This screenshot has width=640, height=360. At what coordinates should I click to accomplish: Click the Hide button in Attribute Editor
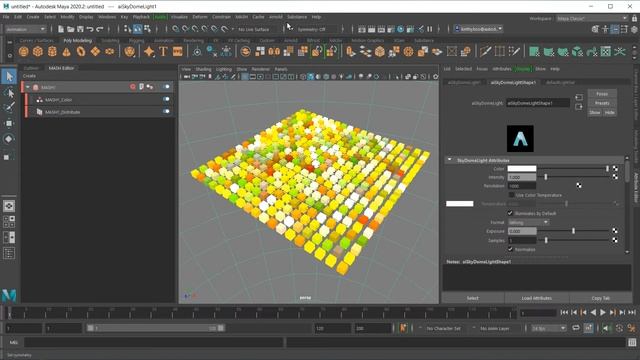[x=609, y=113]
